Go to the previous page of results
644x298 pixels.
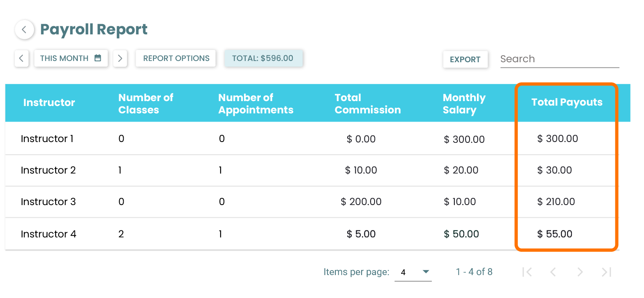[553, 272]
